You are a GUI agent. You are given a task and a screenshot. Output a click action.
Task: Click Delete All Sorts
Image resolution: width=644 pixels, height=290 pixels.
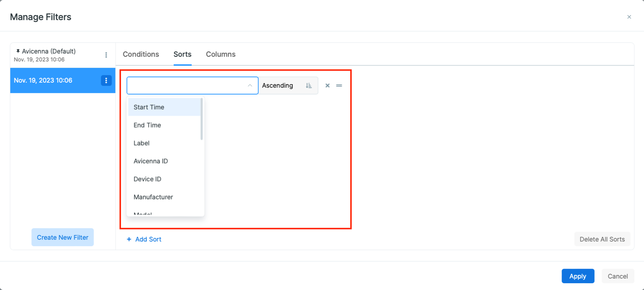[x=602, y=239]
